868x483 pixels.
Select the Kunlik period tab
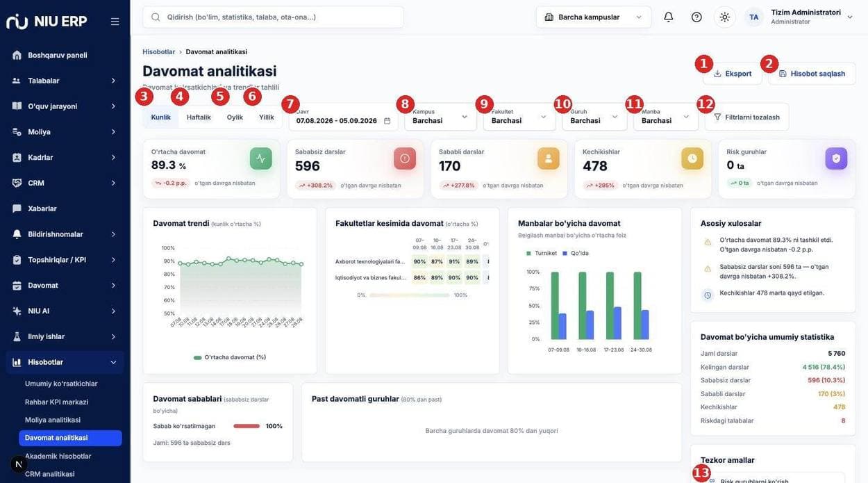(161, 117)
